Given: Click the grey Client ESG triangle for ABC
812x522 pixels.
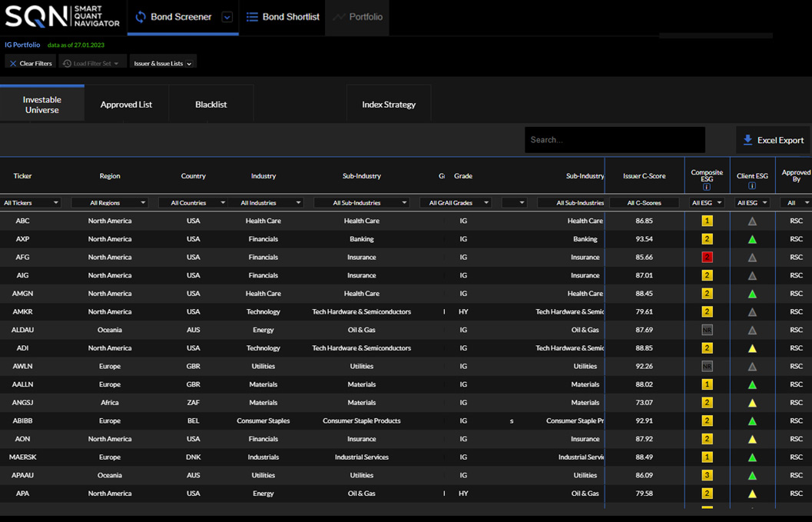Looking at the screenshot, I should [x=752, y=221].
